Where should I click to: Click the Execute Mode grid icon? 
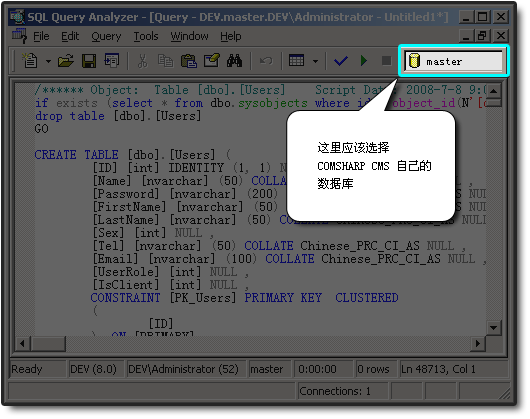296,61
